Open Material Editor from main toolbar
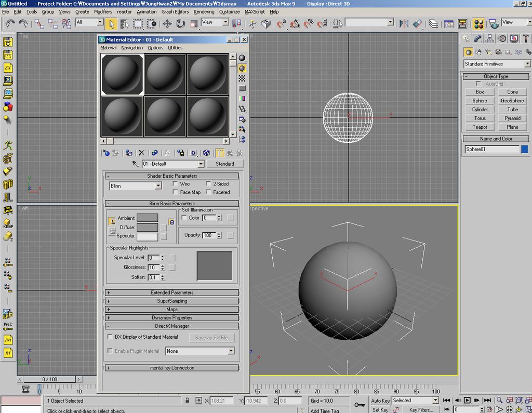This screenshot has width=532, height=413. (x=478, y=24)
